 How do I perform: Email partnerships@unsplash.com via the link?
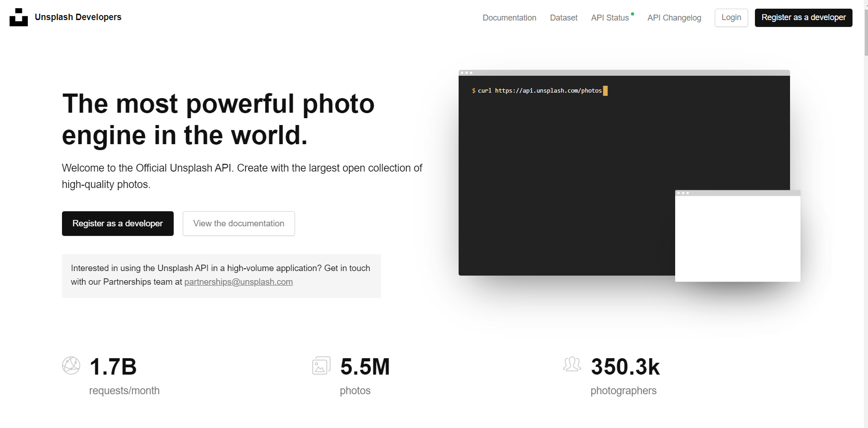tap(238, 282)
